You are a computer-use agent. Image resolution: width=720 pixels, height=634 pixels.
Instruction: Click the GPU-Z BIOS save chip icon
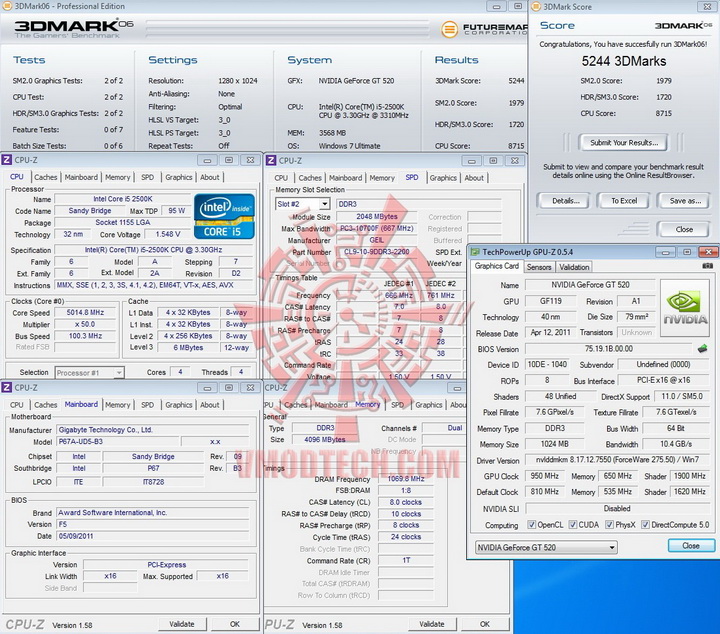(x=703, y=349)
